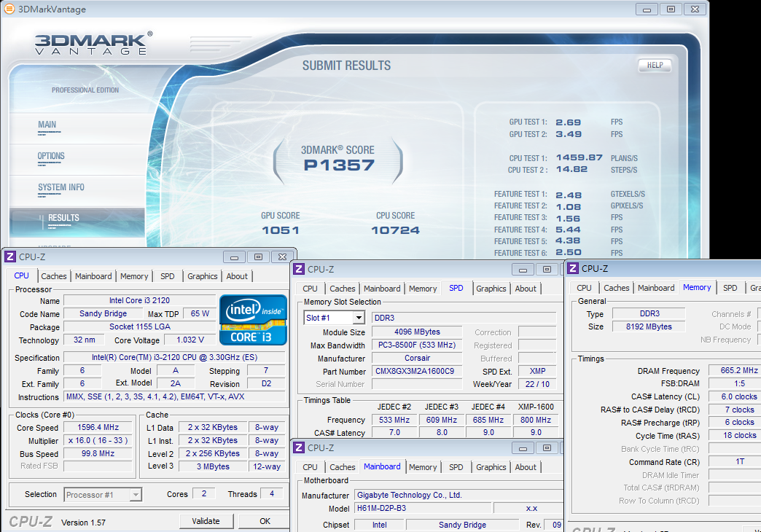The width and height of the screenshot is (761, 532).
Task: Maximize the 3DMark Vantage window
Action: [x=671, y=9]
